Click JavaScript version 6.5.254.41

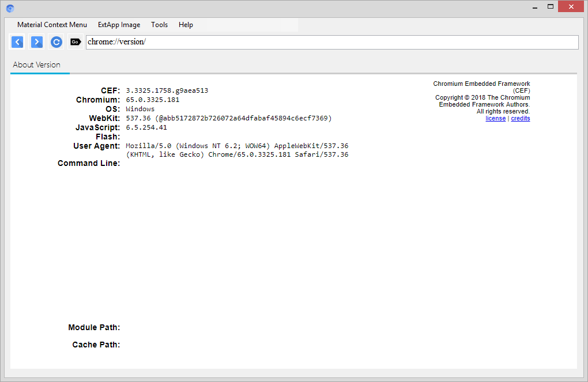point(146,127)
